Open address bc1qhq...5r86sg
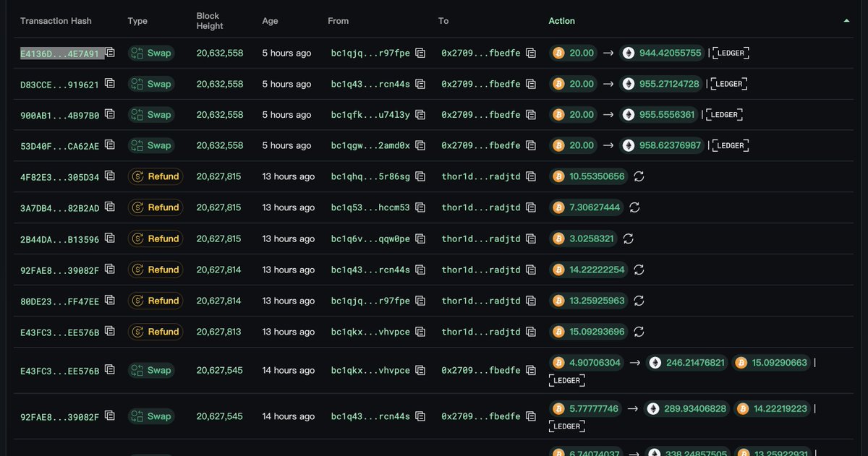868x456 pixels. (x=370, y=176)
